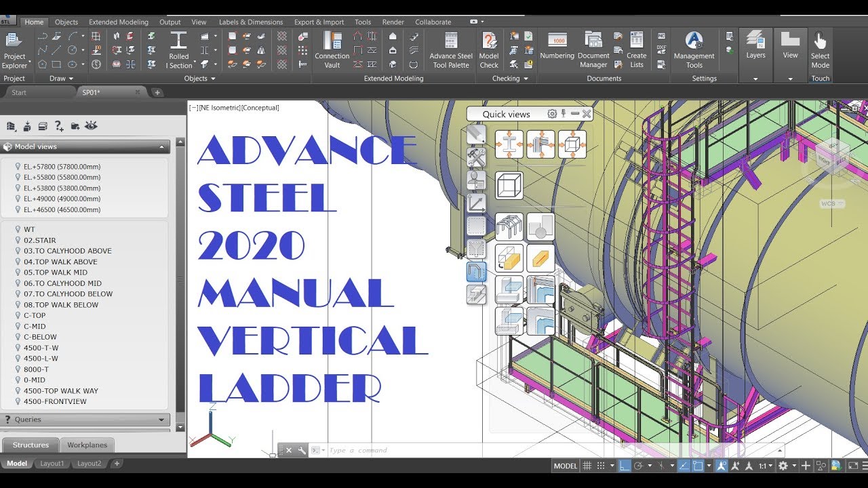Open Management Tools

[x=694, y=50]
